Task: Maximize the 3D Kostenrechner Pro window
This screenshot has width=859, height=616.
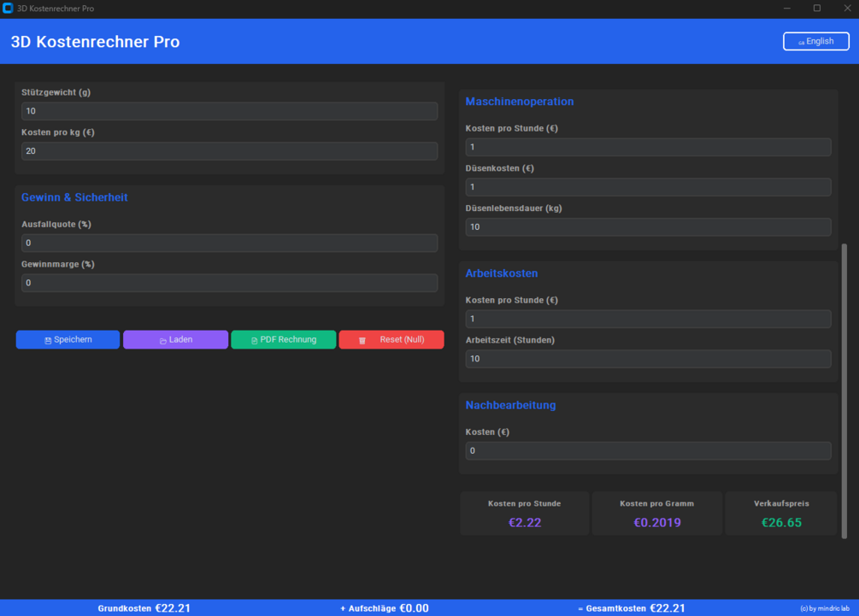Action: [817, 9]
